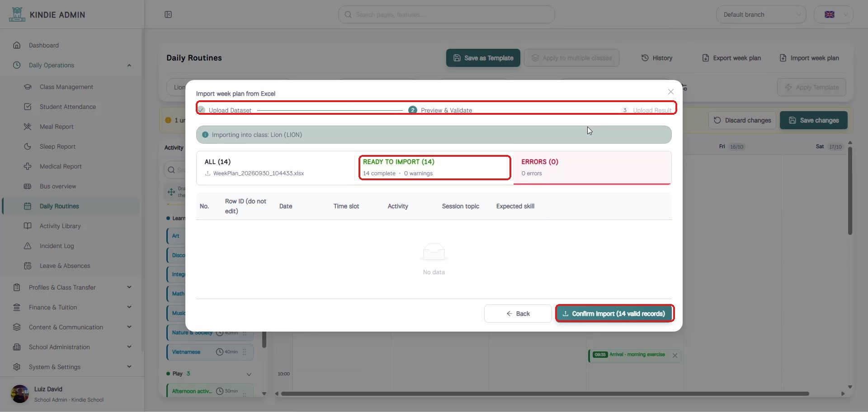
Task: Click Luiz David's profile avatar
Action: coord(20,394)
